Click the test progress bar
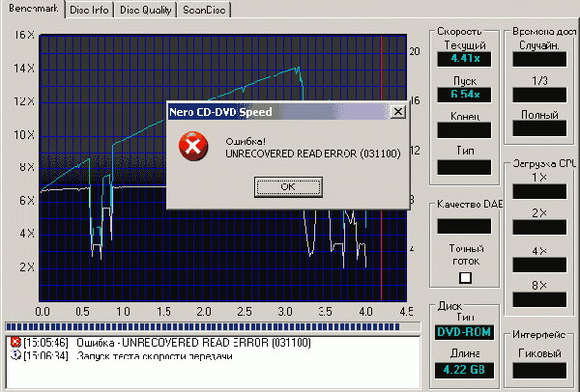 click(213, 327)
